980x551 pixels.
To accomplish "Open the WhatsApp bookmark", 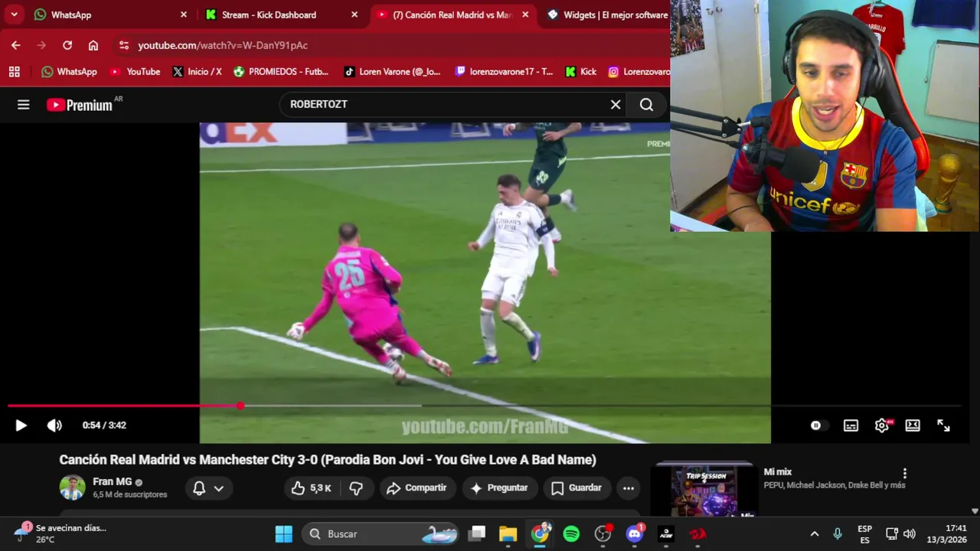I will 69,71.
